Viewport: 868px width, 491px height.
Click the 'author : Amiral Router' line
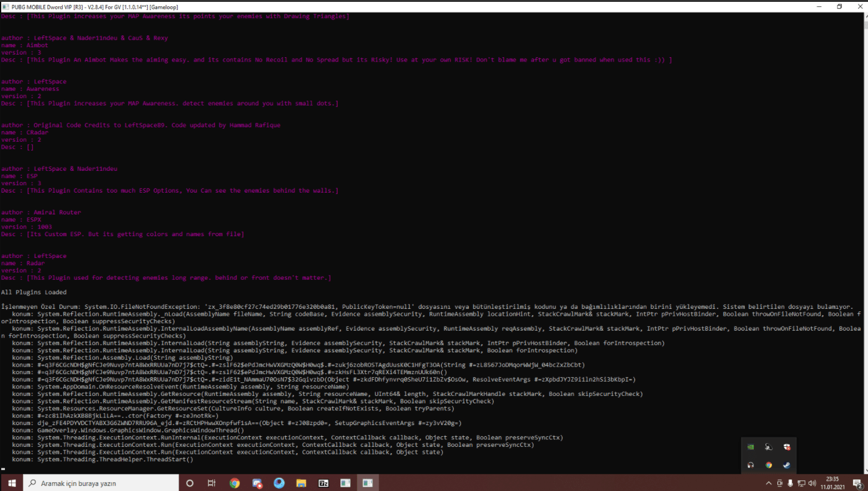(x=41, y=213)
